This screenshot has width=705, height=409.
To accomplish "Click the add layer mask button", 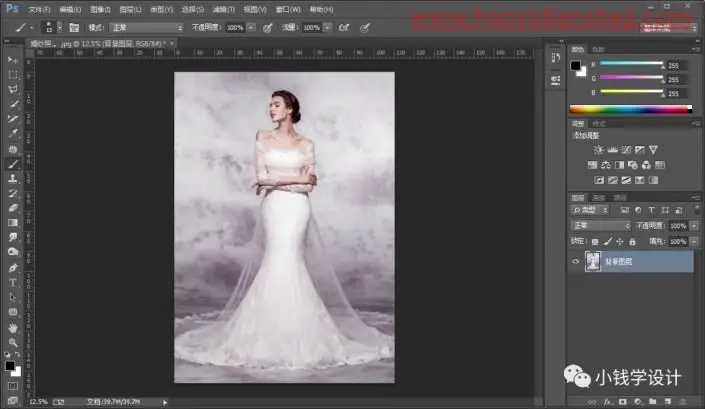I will click(x=623, y=402).
